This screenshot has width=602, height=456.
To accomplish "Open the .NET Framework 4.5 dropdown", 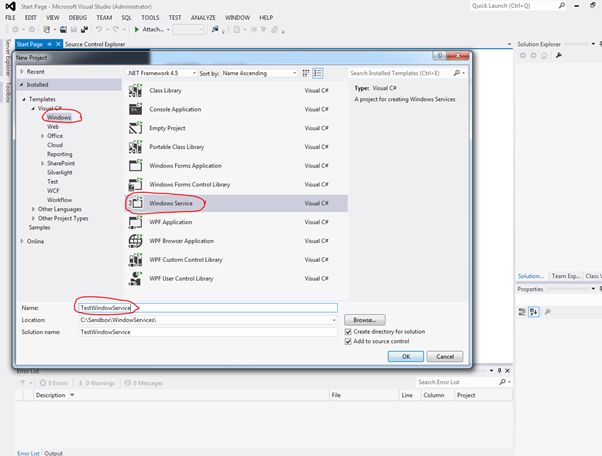I will coord(162,73).
